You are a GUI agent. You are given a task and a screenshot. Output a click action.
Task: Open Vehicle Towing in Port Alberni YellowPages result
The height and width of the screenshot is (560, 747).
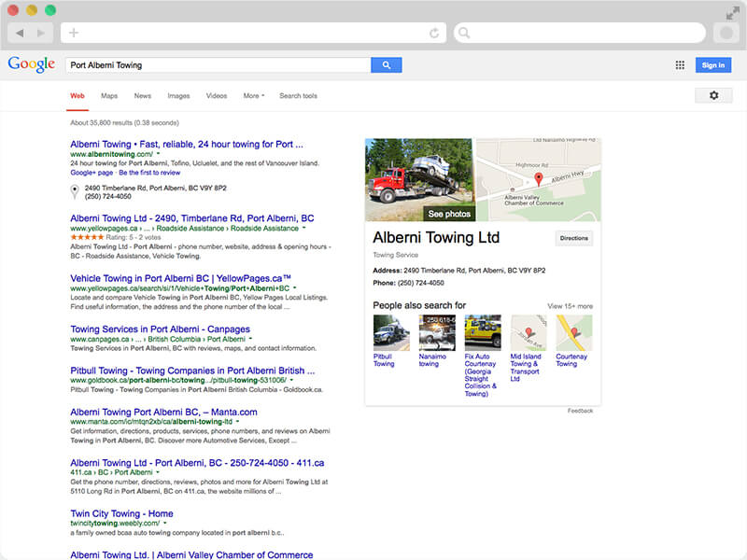180,278
